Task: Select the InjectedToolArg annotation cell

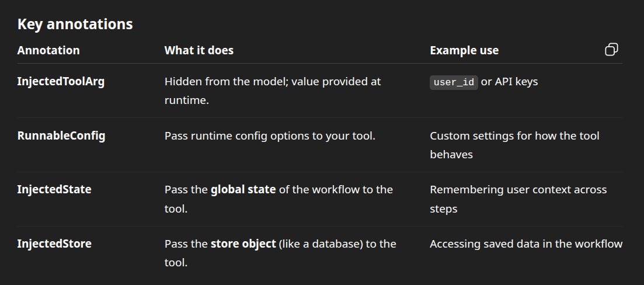Action: click(61, 82)
